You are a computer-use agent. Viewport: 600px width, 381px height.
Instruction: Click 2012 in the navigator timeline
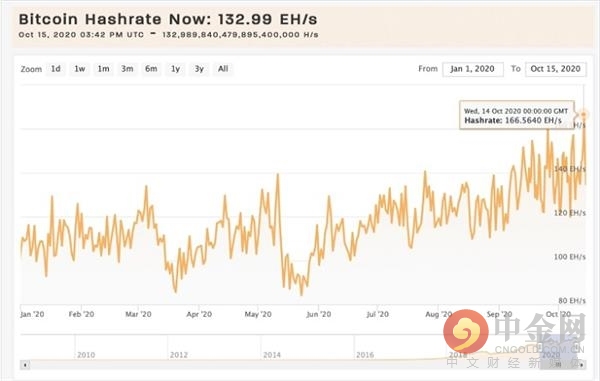point(179,355)
